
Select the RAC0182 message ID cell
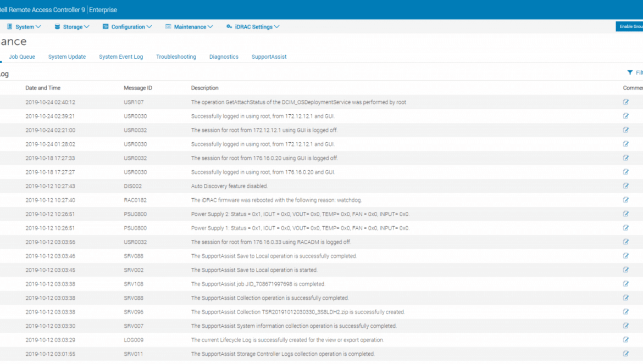pyautogui.click(x=135, y=200)
